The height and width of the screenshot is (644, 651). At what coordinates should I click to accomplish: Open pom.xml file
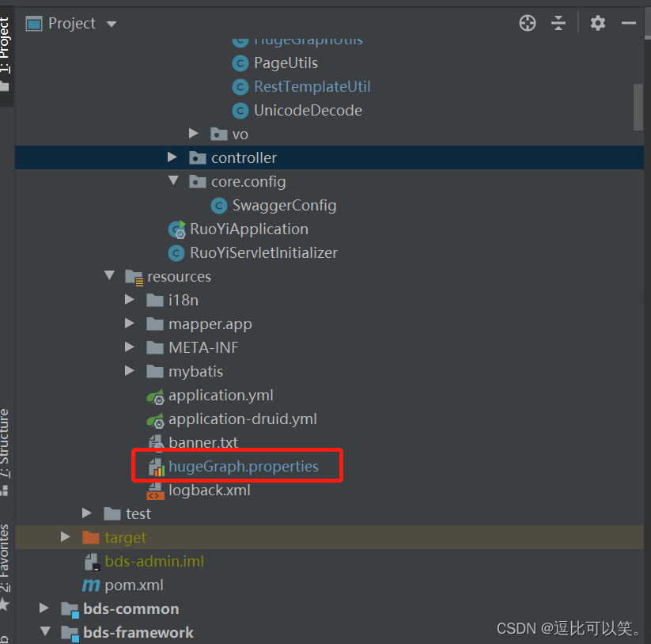click(134, 585)
